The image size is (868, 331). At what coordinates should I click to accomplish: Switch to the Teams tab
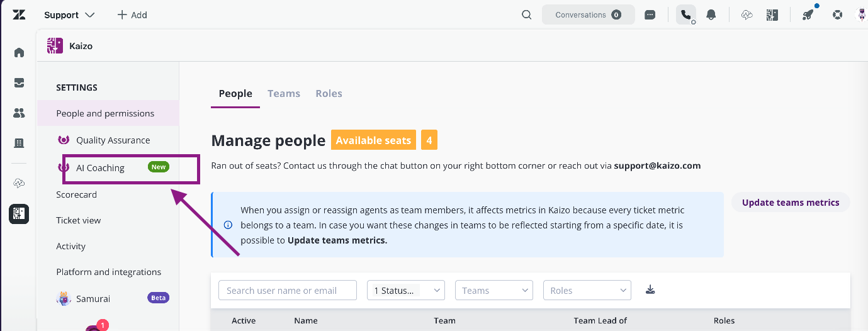pos(284,93)
